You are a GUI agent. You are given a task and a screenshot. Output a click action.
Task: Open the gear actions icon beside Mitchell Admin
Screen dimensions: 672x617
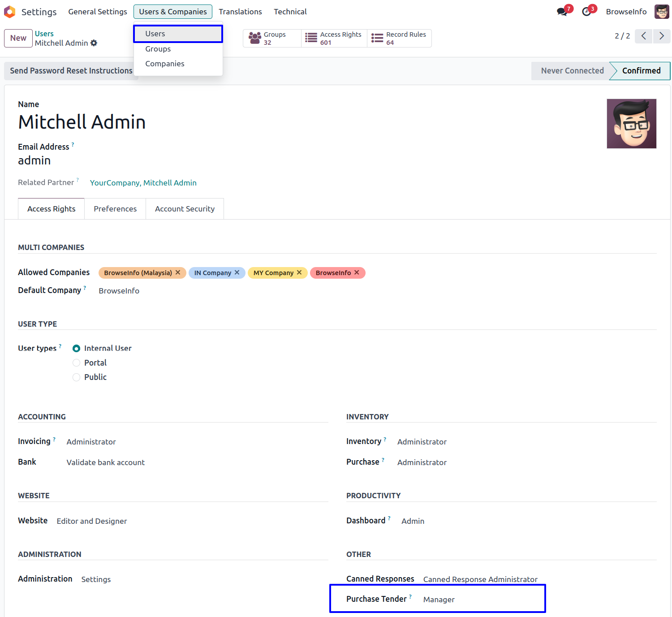click(94, 43)
